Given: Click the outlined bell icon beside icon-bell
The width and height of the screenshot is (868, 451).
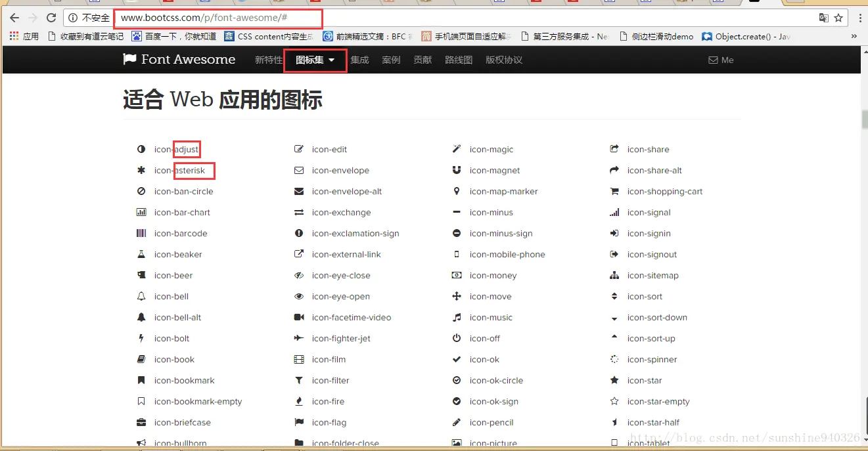Looking at the screenshot, I should click(x=141, y=296).
